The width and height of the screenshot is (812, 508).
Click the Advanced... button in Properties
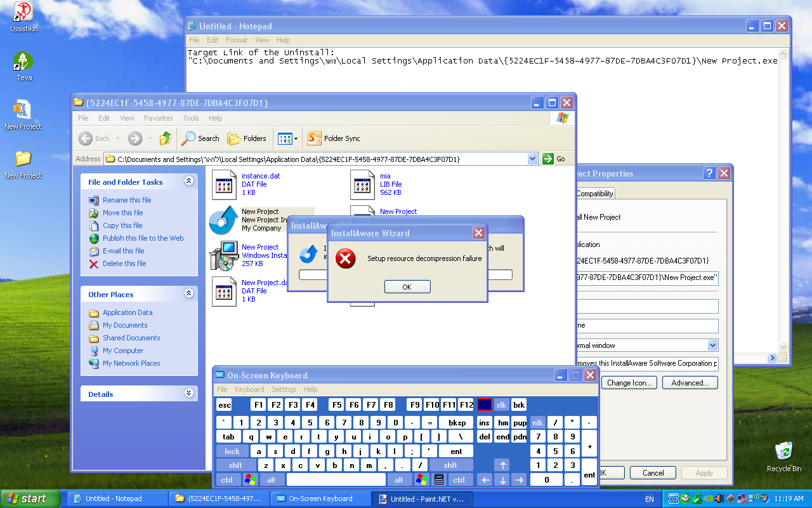point(690,383)
